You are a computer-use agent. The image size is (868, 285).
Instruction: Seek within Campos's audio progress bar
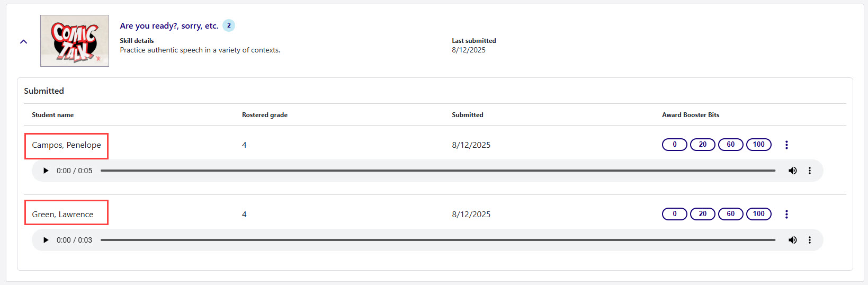click(x=437, y=171)
